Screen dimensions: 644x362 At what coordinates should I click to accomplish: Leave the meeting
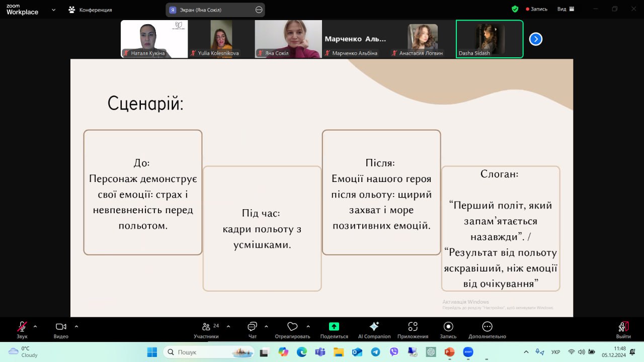[x=623, y=329]
